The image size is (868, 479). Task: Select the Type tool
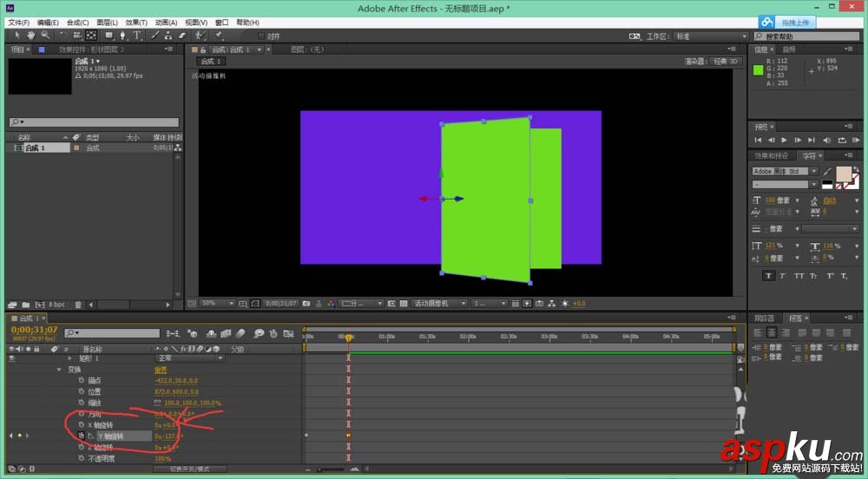click(x=137, y=36)
